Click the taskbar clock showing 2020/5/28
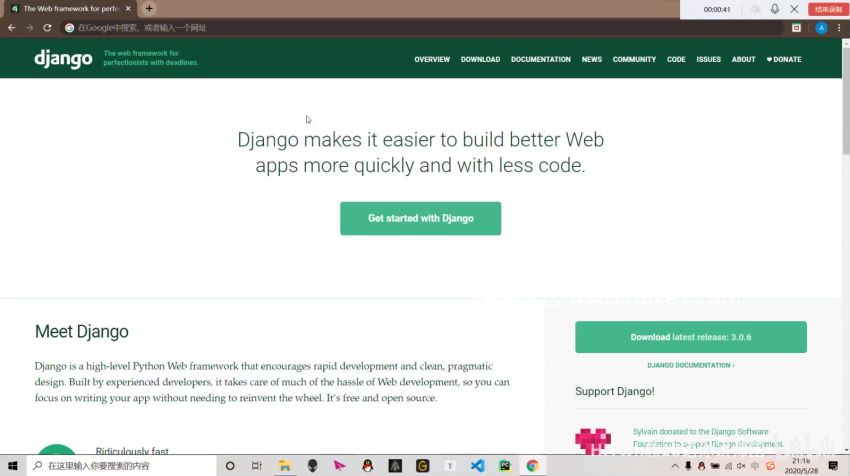850x476 pixels. 801,466
